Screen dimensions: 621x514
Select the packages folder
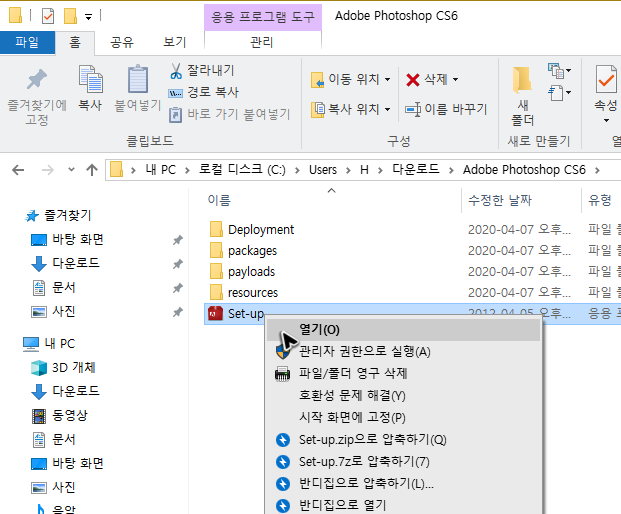coord(253,251)
